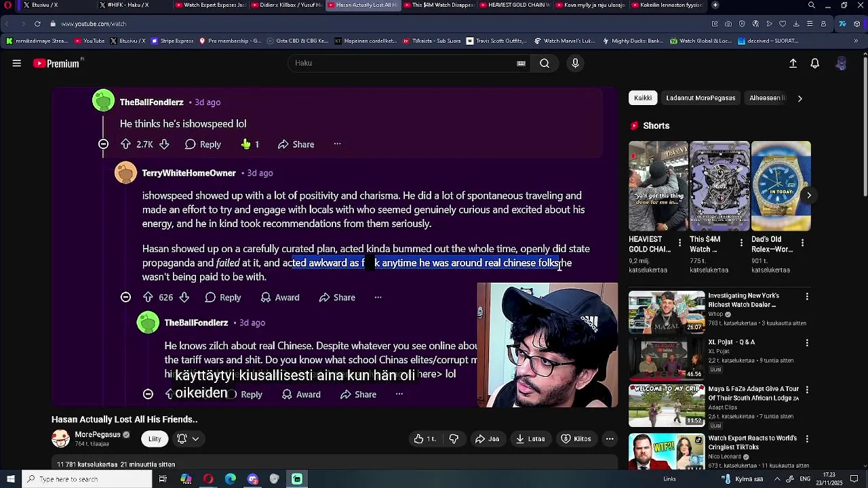This screenshot has width=868, height=488.
Task: Go back in browser history
Action: pos(7,24)
